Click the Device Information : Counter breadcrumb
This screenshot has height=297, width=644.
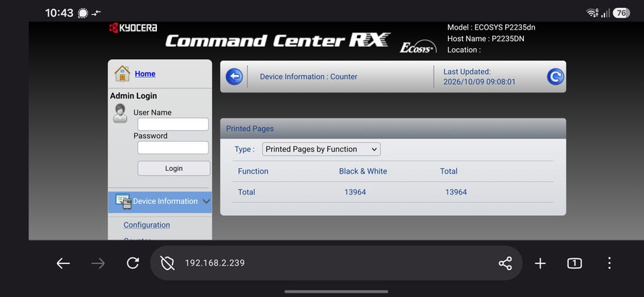(309, 76)
